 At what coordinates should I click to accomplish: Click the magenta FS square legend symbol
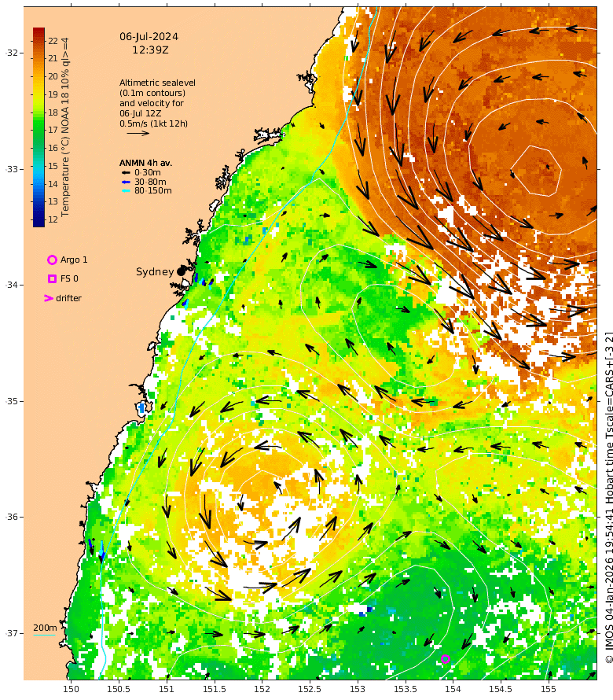[52, 278]
